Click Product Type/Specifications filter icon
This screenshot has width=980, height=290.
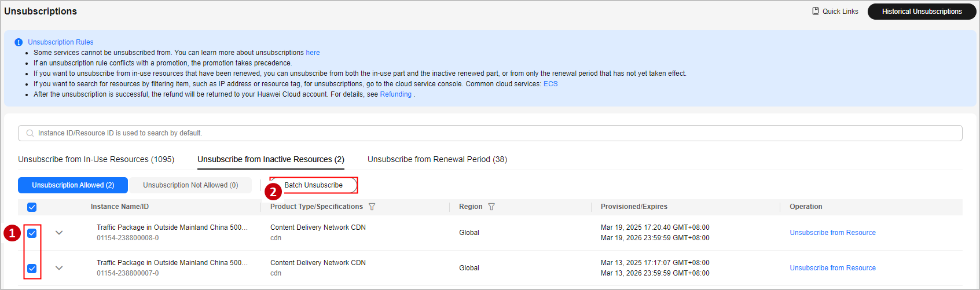click(372, 207)
